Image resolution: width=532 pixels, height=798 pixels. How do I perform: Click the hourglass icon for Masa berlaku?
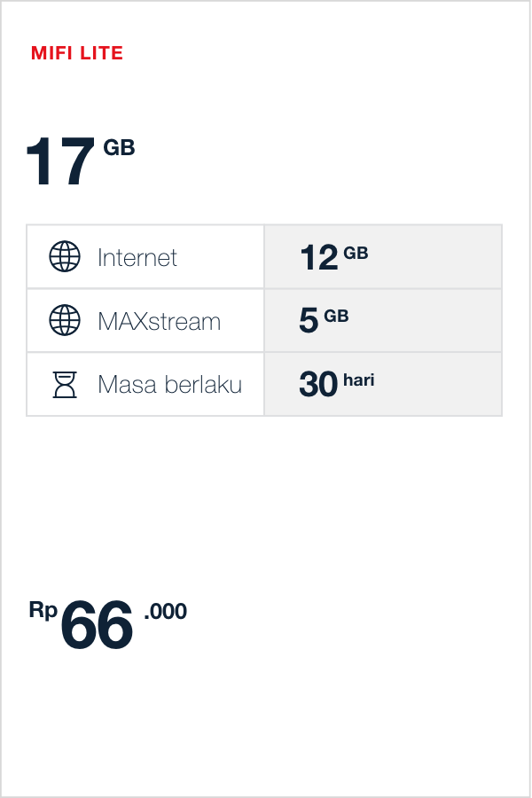(65, 384)
